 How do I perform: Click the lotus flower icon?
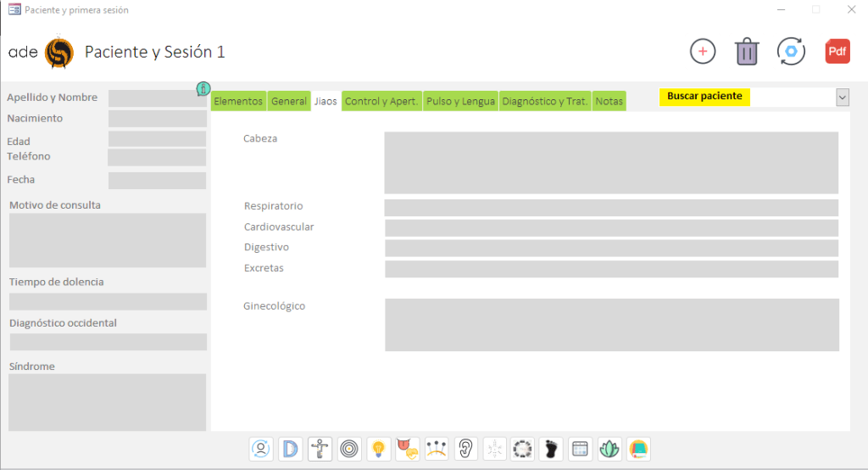click(x=609, y=449)
